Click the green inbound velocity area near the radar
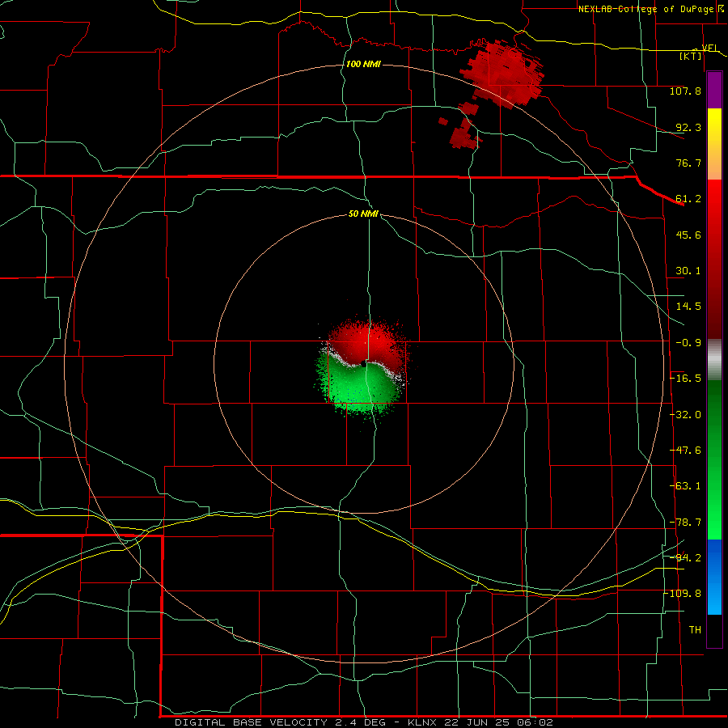Image resolution: width=728 pixels, height=728 pixels. (358, 387)
